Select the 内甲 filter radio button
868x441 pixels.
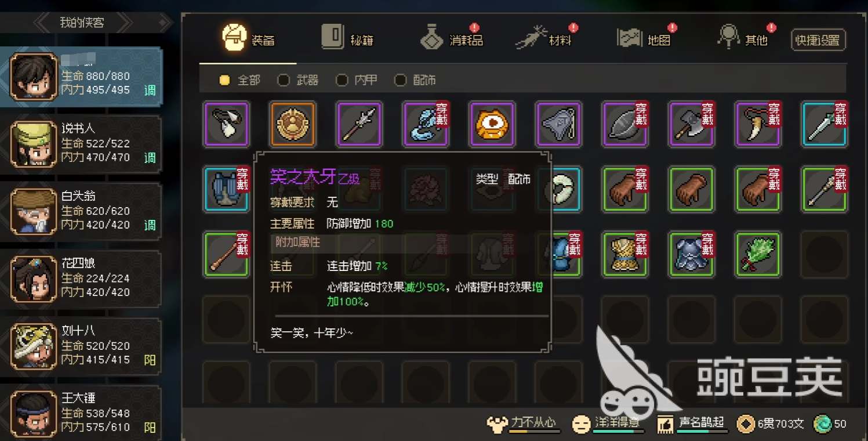pyautogui.click(x=342, y=80)
